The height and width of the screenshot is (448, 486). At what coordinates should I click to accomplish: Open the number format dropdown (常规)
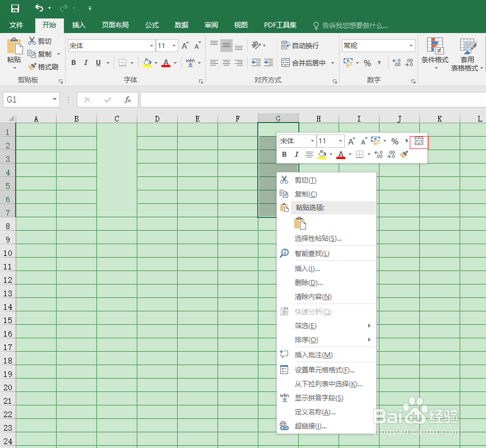411,46
